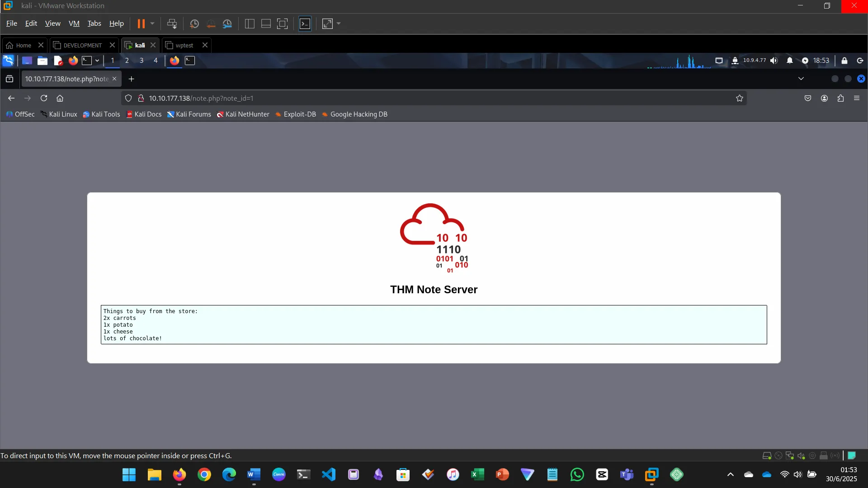This screenshot has height=488, width=868.
Task: Bookmark this page with the star
Action: click(739, 98)
